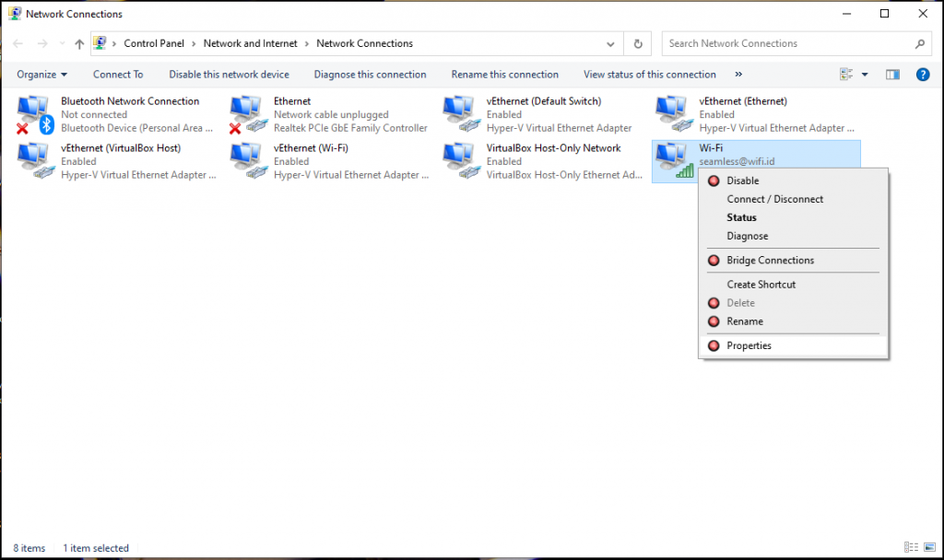Image resolution: width=944 pixels, height=560 pixels.
Task: Click Bridge Connections in the context menu
Action: (770, 261)
